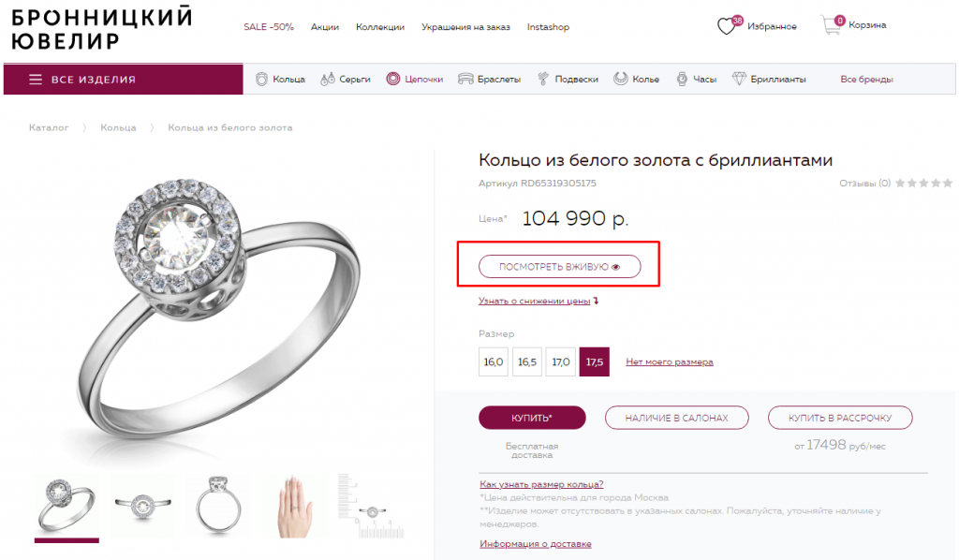Click the Бриллианты diamond category icon

pos(739,80)
